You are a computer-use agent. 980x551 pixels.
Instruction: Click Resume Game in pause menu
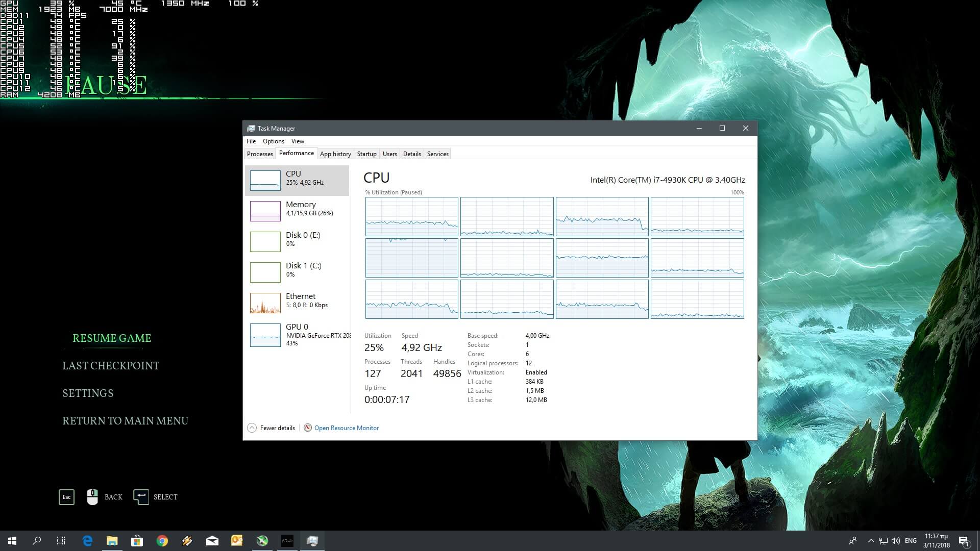[112, 338]
